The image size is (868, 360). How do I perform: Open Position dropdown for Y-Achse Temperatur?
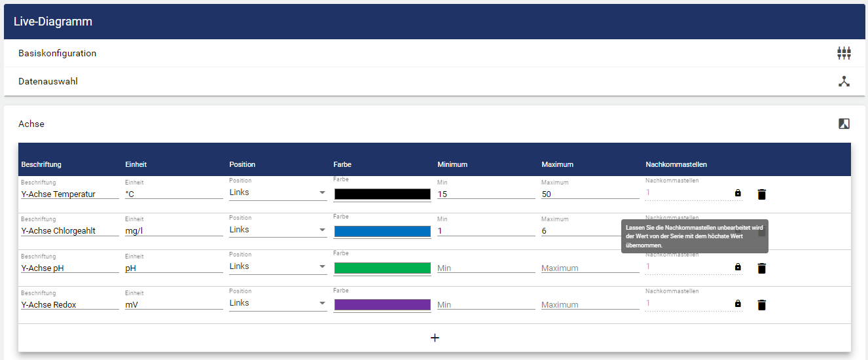click(x=278, y=193)
